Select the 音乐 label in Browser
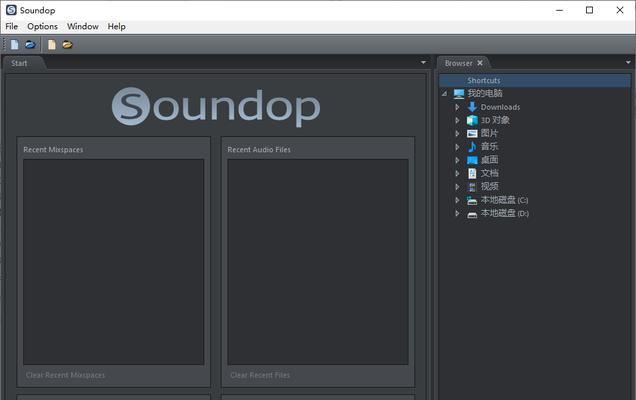The image size is (636, 400). [489, 147]
